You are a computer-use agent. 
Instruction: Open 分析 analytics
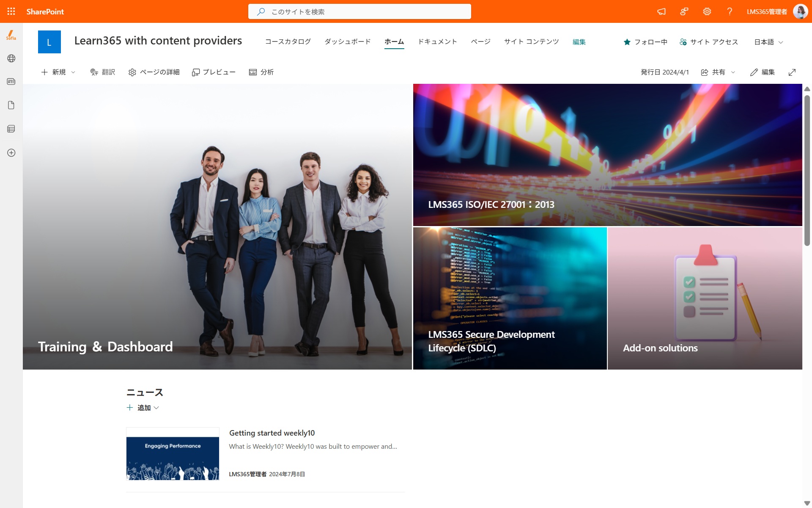[261, 72]
